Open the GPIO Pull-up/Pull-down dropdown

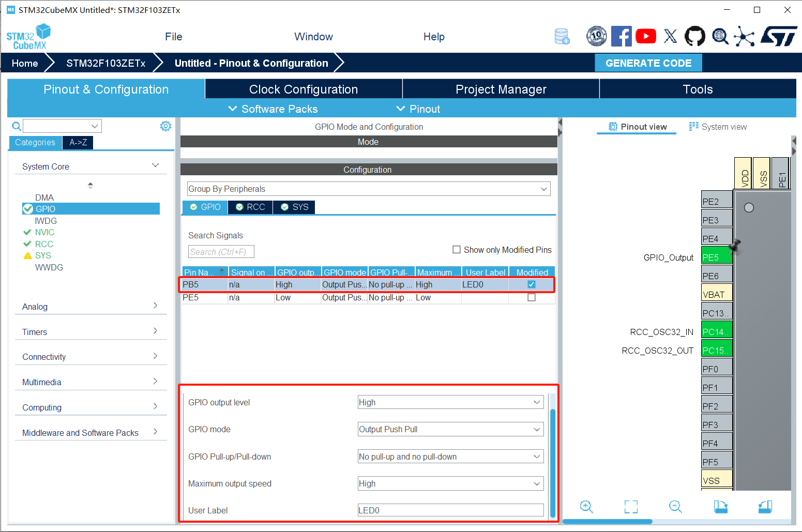point(450,457)
